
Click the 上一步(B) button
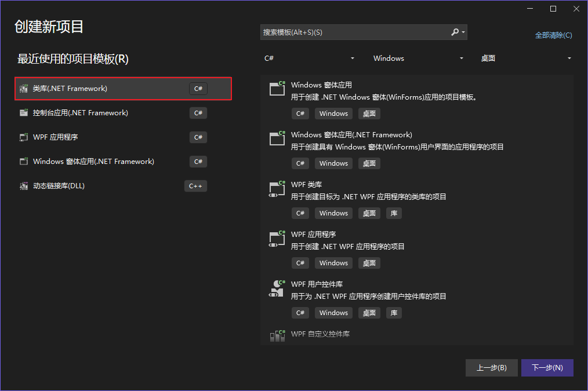[x=491, y=367]
